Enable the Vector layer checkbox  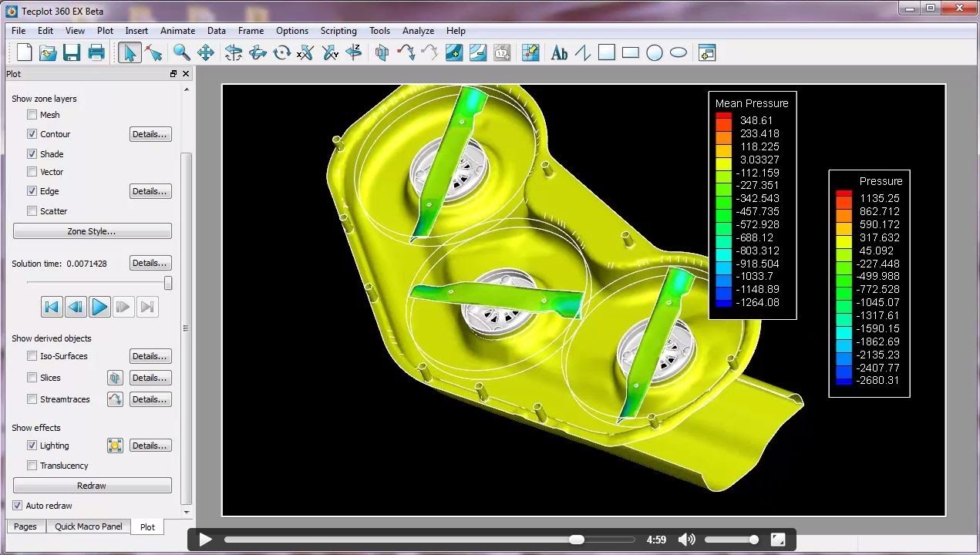(32, 172)
